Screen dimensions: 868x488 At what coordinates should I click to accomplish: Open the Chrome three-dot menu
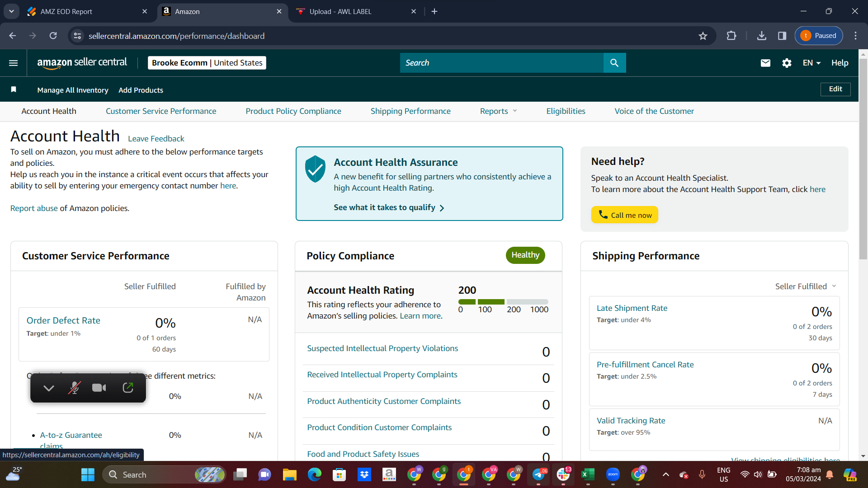click(855, 36)
